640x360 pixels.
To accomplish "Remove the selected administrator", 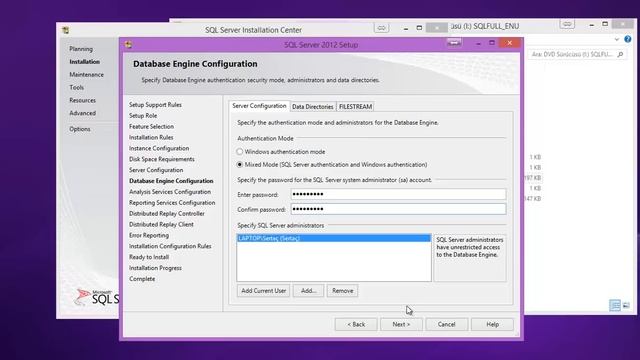I will (342, 291).
